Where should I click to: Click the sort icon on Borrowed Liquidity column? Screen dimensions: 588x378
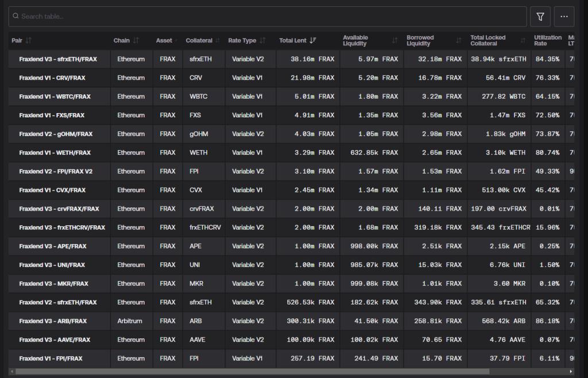pos(458,41)
